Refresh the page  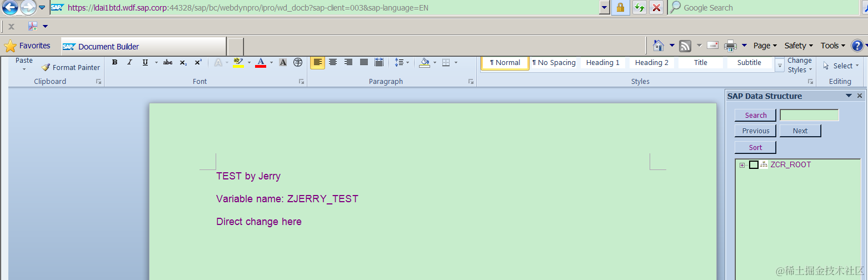tap(640, 8)
